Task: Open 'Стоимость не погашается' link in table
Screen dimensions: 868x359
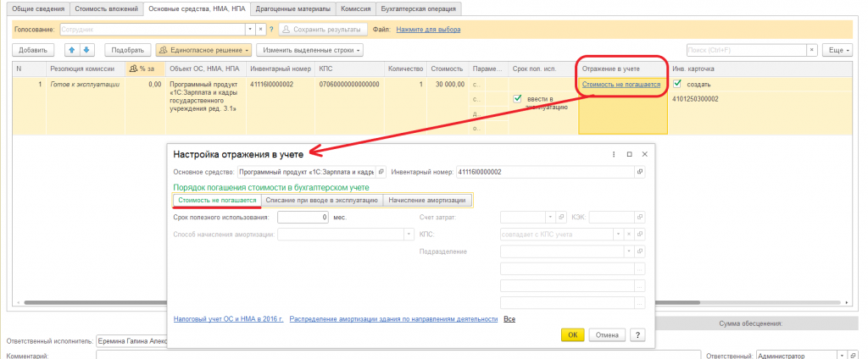Action: [621, 85]
